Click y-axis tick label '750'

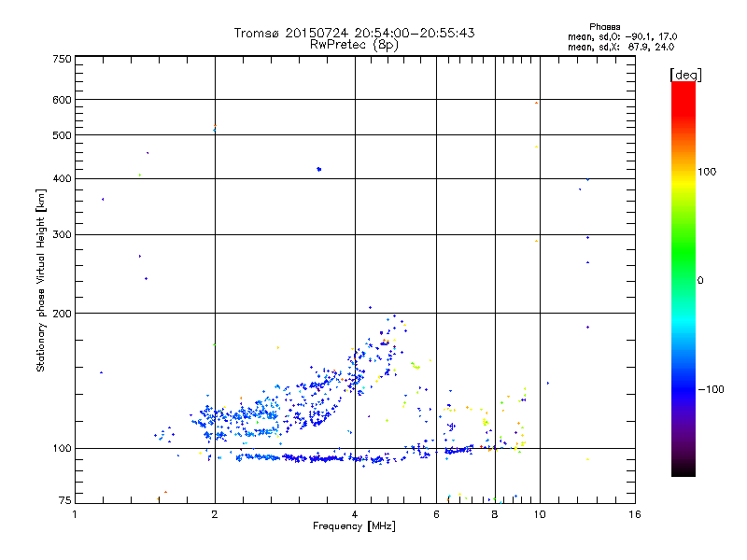click(62, 59)
